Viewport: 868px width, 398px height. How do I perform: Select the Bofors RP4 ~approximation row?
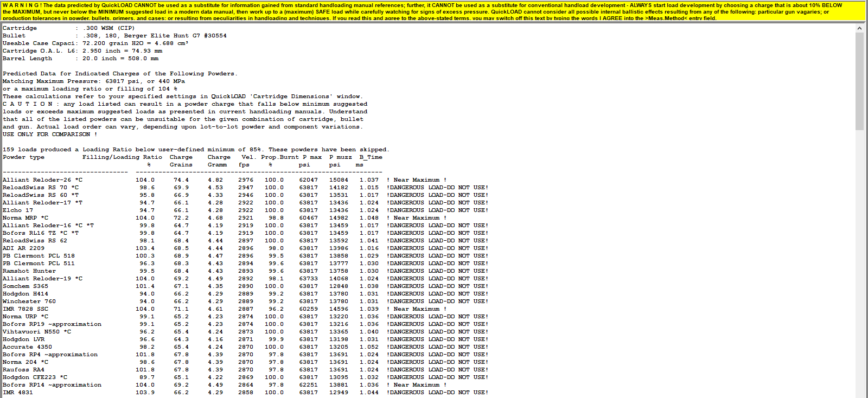(x=245, y=355)
